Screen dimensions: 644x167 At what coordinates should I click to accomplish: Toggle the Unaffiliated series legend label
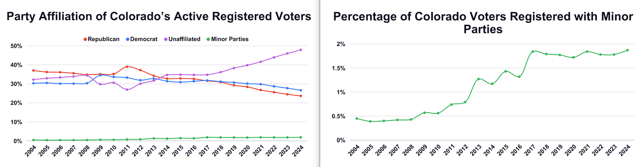pos(184,39)
